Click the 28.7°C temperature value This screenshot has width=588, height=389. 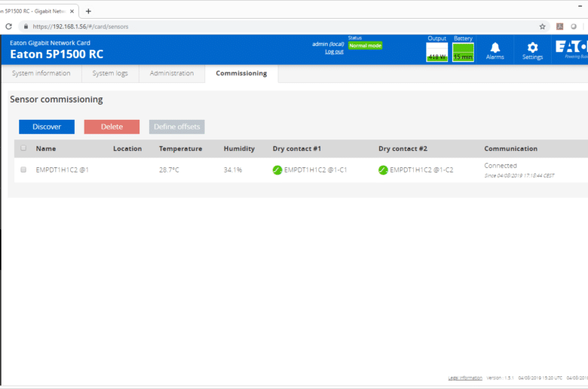tap(169, 170)
